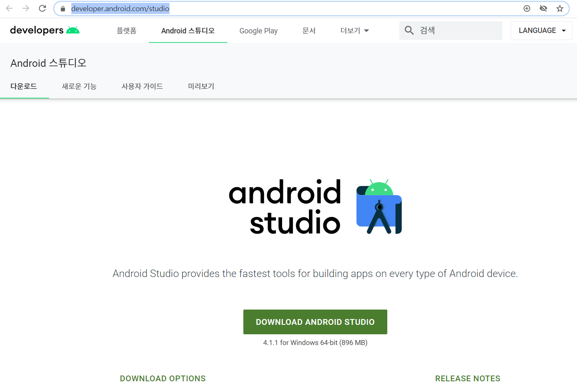The image size is (577, 392).
Task: Open the Google Play nav item
Action: click(259, 31)
